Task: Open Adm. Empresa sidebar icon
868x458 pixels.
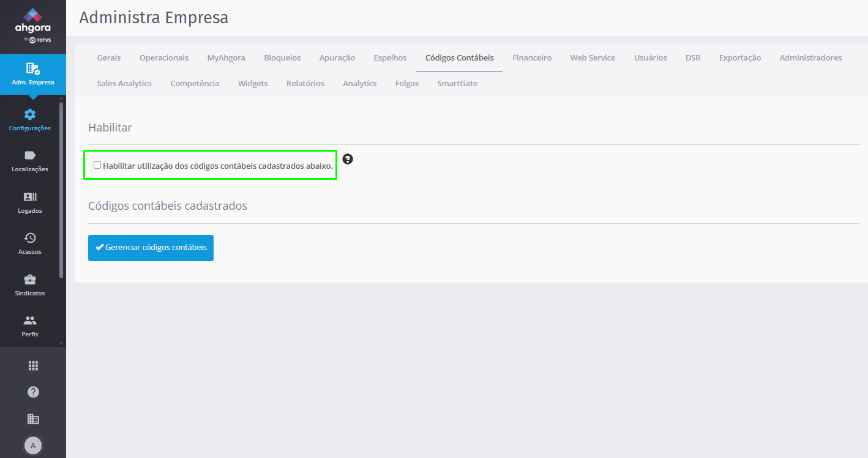Action: coord(33,68)
